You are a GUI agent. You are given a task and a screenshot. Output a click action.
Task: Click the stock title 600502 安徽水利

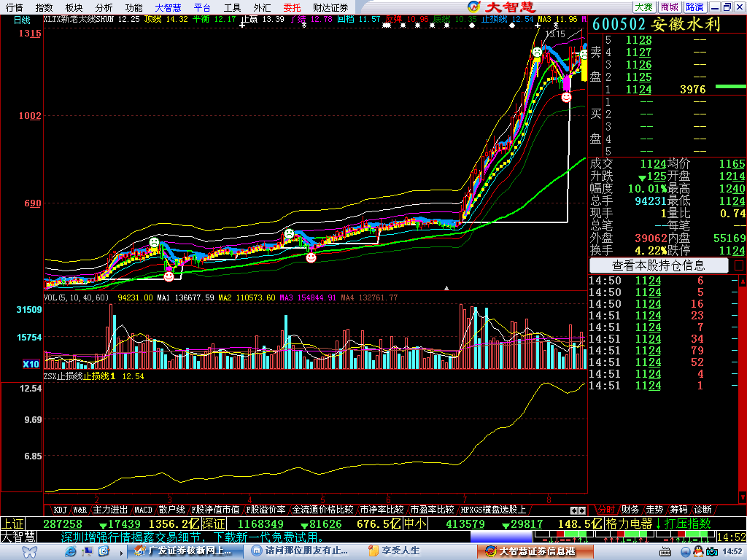(x=656, y=24)
